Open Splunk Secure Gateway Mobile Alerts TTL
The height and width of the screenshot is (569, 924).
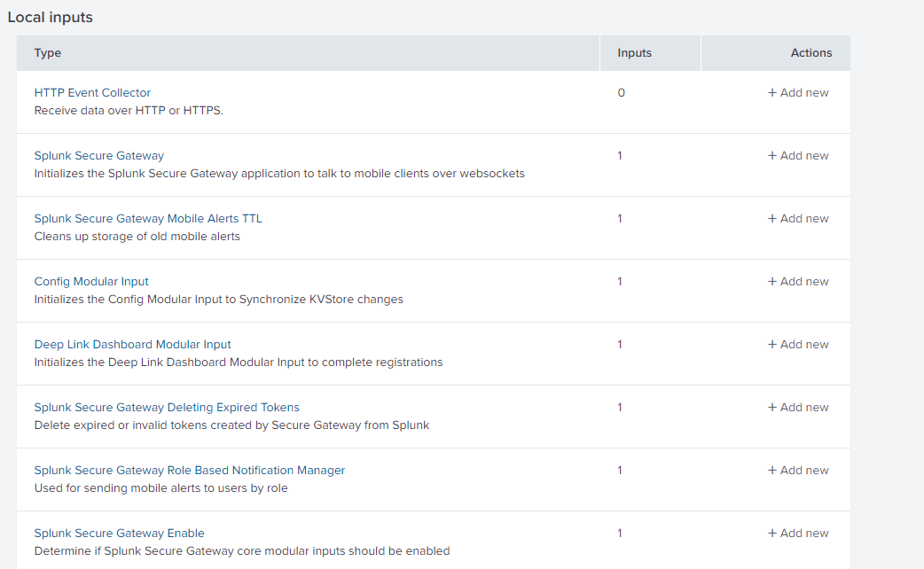pyautogui.click(x=148, y=218)
